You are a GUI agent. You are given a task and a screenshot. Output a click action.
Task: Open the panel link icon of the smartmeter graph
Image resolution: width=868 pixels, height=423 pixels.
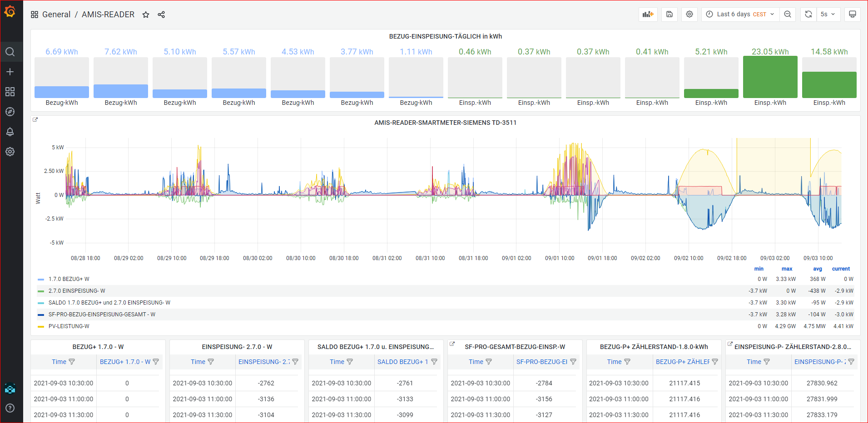click(35, 120)
